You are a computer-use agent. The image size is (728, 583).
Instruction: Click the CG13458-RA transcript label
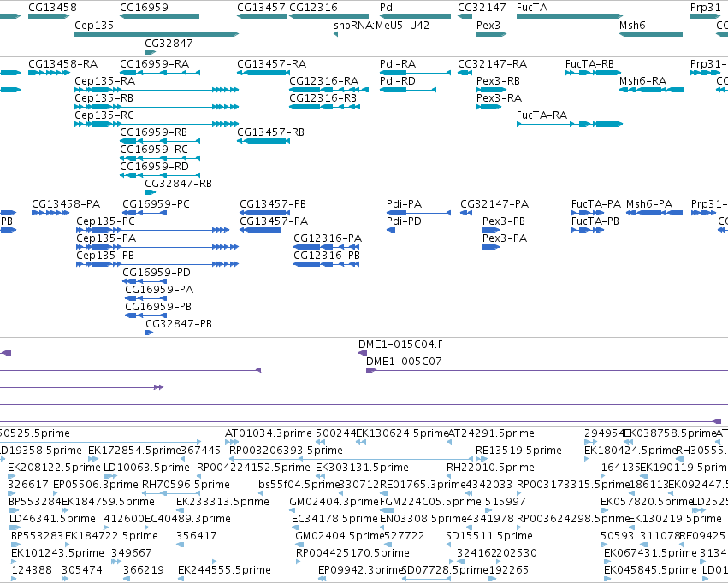[x=63, y=64]
